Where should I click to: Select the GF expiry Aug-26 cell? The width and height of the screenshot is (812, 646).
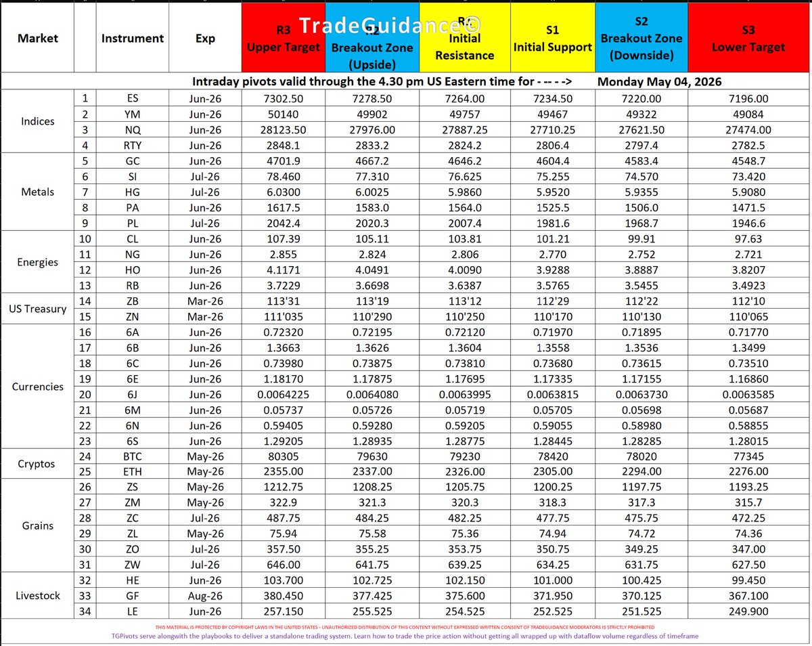[x=205, y=597]
